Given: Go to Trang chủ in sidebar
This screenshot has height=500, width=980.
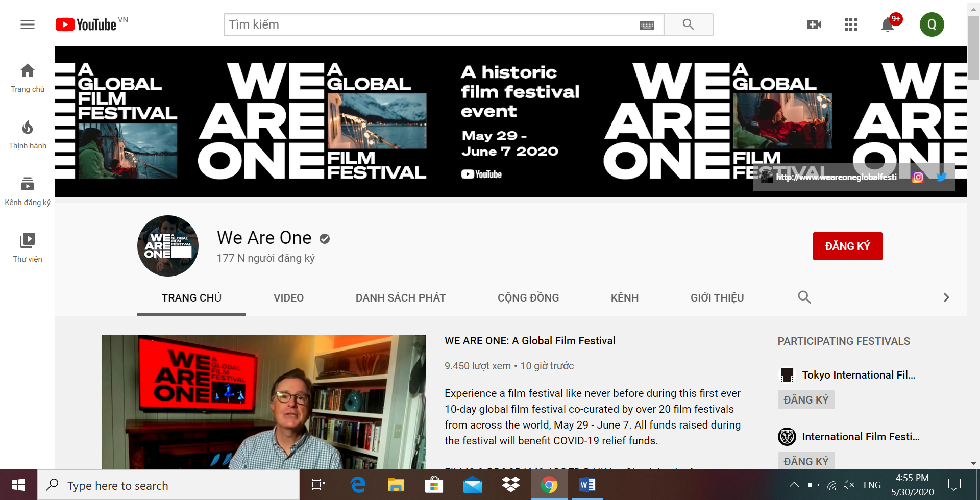Looking at the screenshot, I should pos(28,78).
